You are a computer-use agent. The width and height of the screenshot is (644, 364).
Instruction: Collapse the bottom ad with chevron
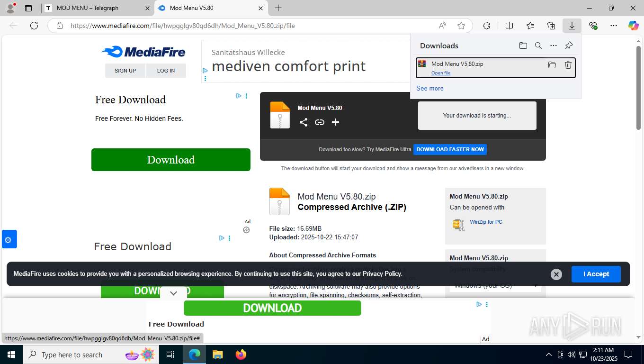click(173, 293)
